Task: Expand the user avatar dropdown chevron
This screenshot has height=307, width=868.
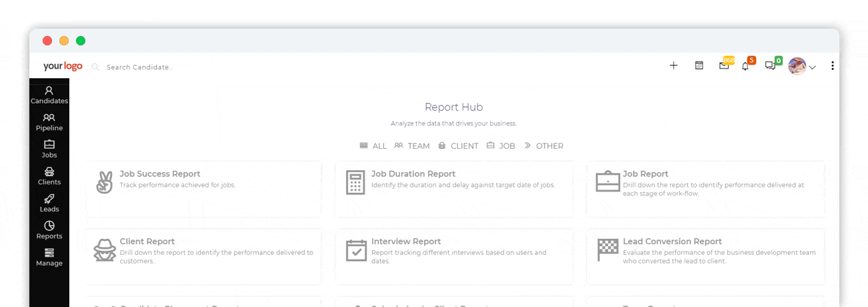Action: click(812, 67)
